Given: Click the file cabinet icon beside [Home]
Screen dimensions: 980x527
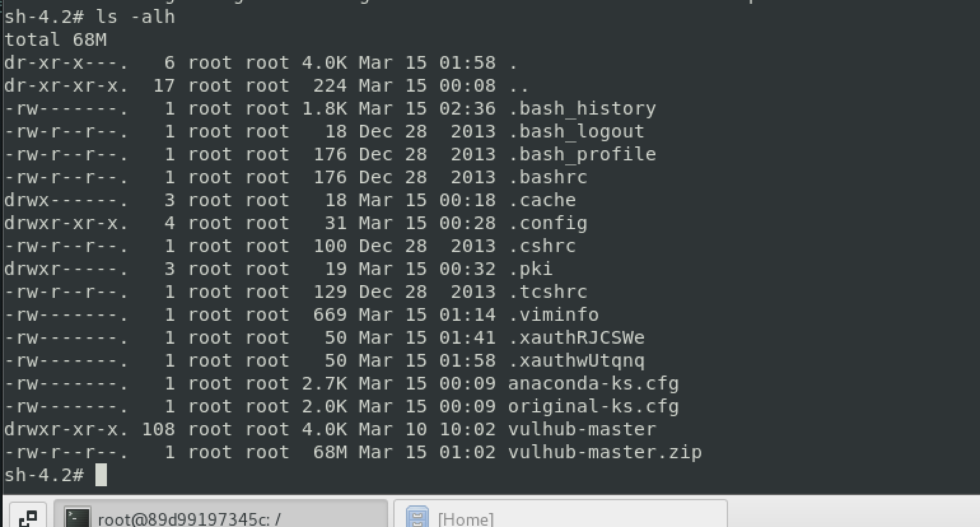Looking at the screenshot, I should click(x=417, y=517).
